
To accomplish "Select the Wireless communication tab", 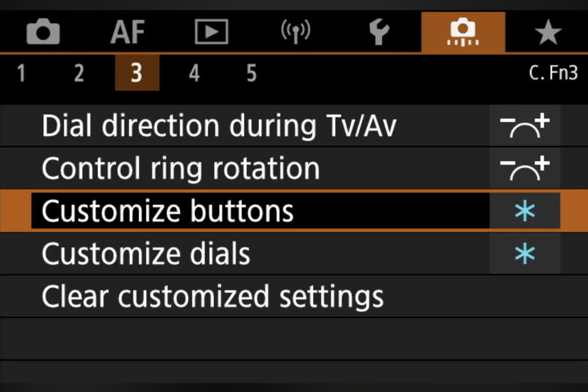I will (x=295, y=33).
